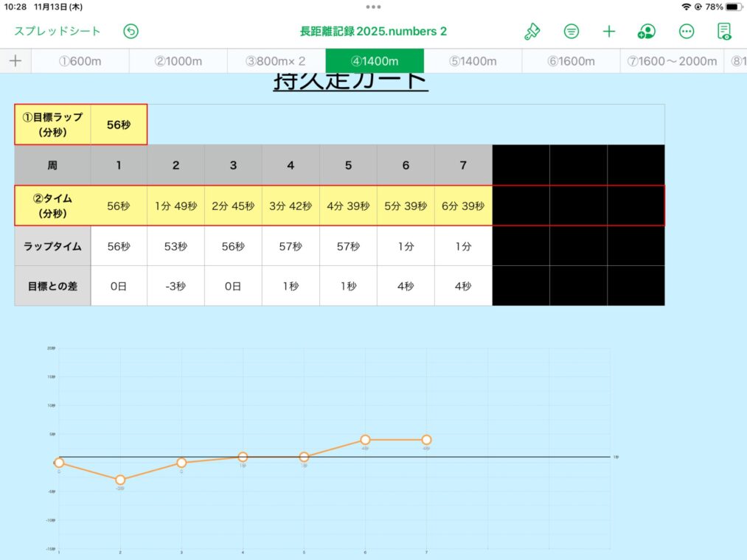This screenshot has width=747, height=560.
Task: Open the ③800m×2 sheet tab
Action: (x=276, y=61)
